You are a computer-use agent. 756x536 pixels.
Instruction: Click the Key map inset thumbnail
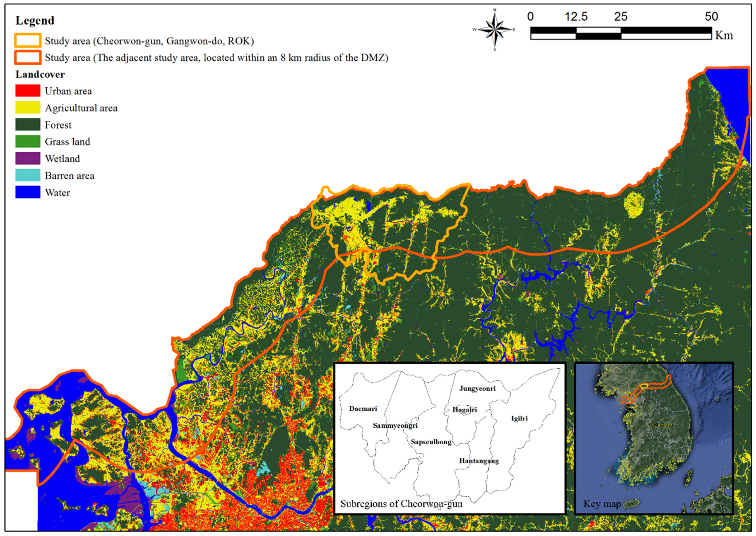tap(654, 439)
